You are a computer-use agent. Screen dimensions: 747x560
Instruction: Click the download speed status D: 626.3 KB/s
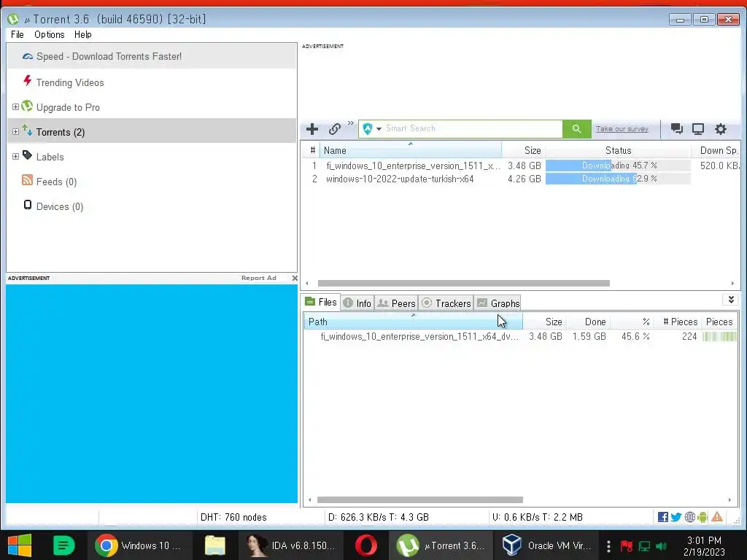tap(379, 517)
